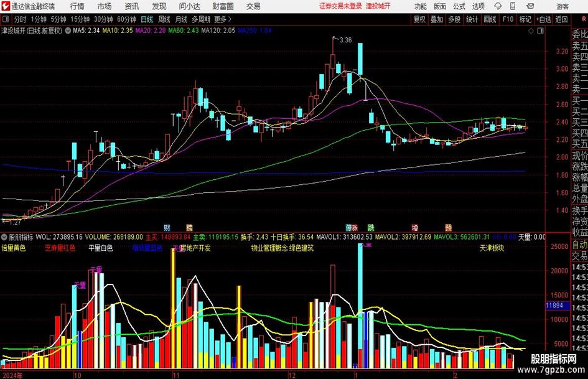Click the 返回 back button
This screenshot has width=588, height=379.
click(561, 19)
